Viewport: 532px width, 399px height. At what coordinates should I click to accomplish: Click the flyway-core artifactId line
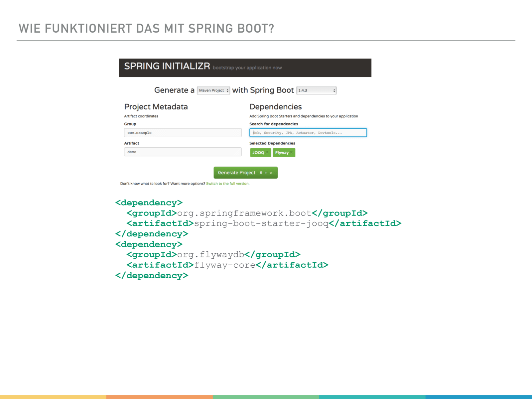[227, 265]
